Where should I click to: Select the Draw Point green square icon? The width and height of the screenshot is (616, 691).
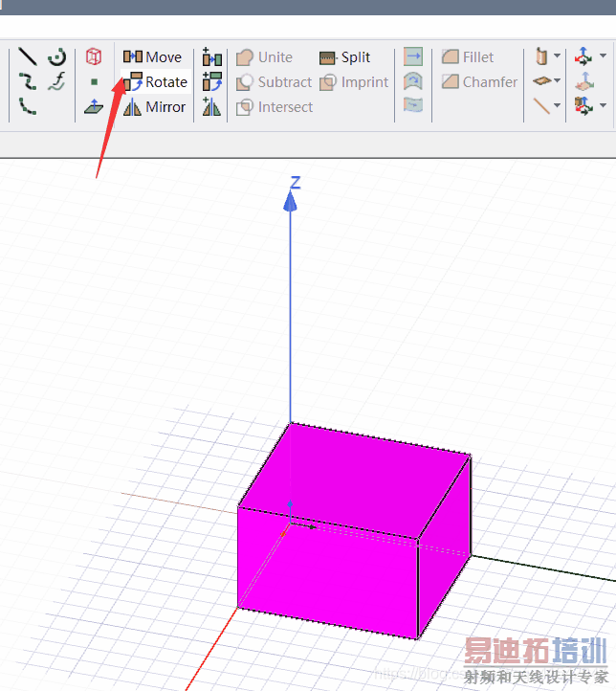point(94,82)
